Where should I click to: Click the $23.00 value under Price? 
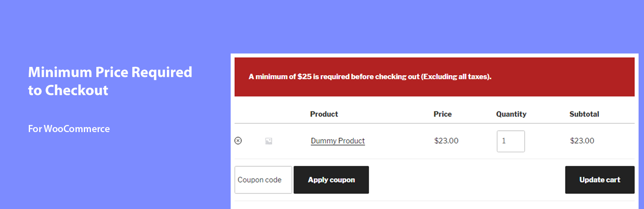click(x=446, y=141)
